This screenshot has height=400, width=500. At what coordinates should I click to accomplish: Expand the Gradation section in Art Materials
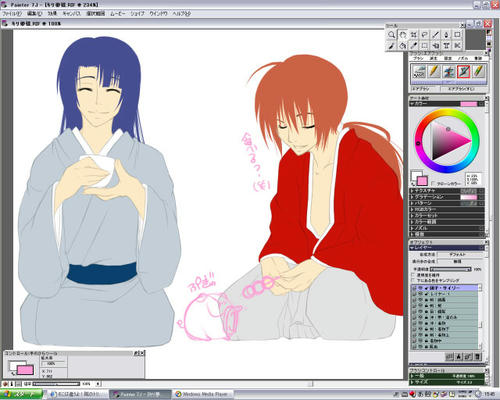click(x=447, y=197)
